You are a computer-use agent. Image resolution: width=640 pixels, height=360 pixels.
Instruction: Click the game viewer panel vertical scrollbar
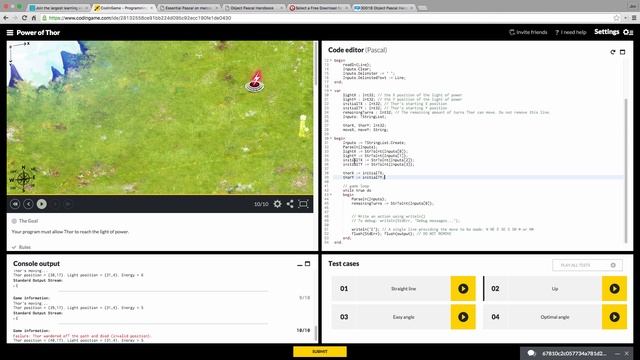[316, 63]
